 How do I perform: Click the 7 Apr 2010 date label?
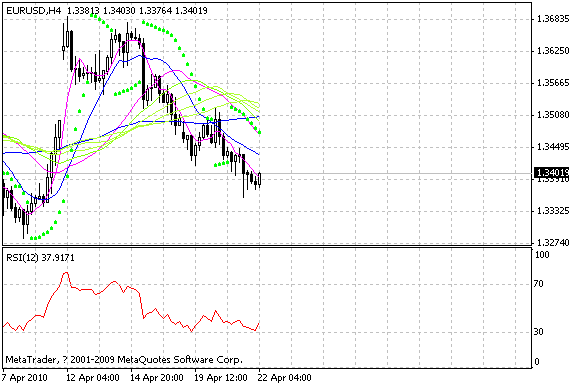25,378
